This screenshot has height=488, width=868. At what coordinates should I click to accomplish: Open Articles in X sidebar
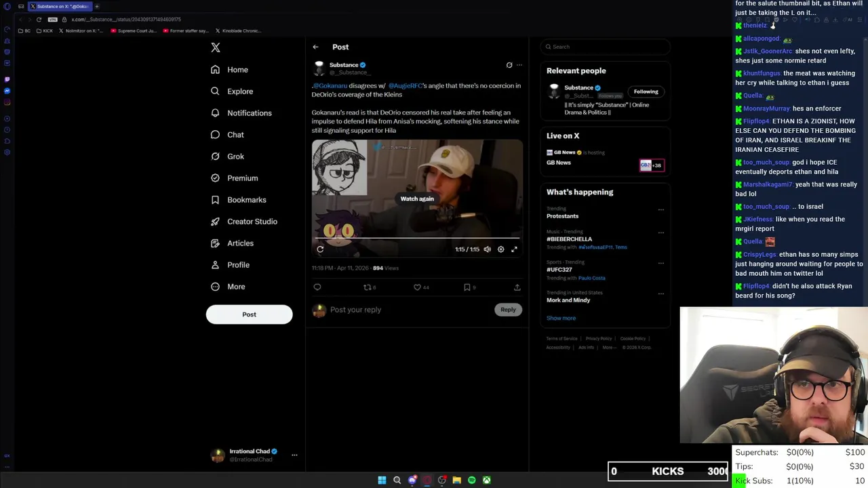(x=232, y=243)
